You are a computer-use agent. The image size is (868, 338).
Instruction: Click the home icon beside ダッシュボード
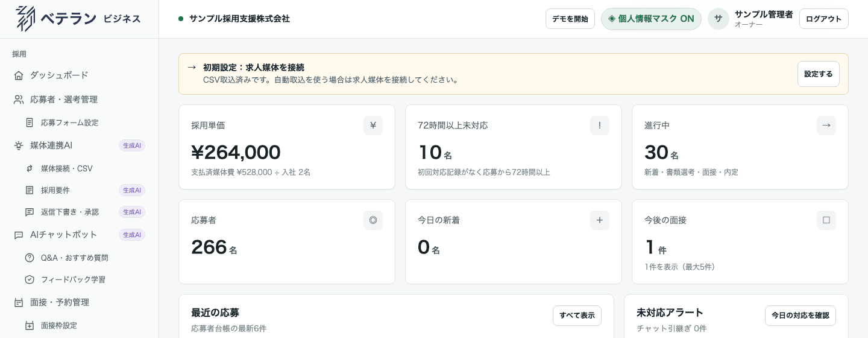19,75
